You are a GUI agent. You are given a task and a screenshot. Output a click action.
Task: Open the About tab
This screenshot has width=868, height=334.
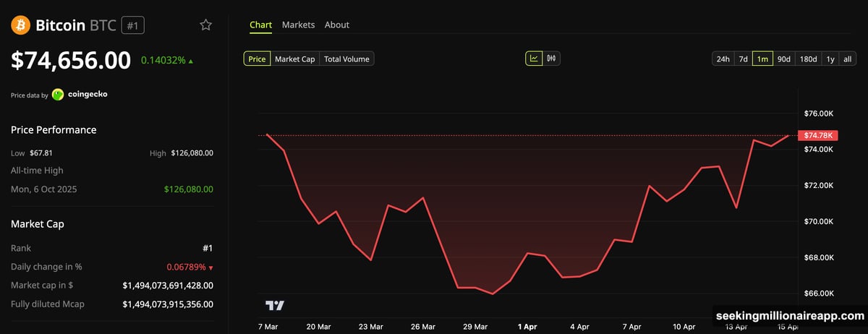click(x=337, y=25)
